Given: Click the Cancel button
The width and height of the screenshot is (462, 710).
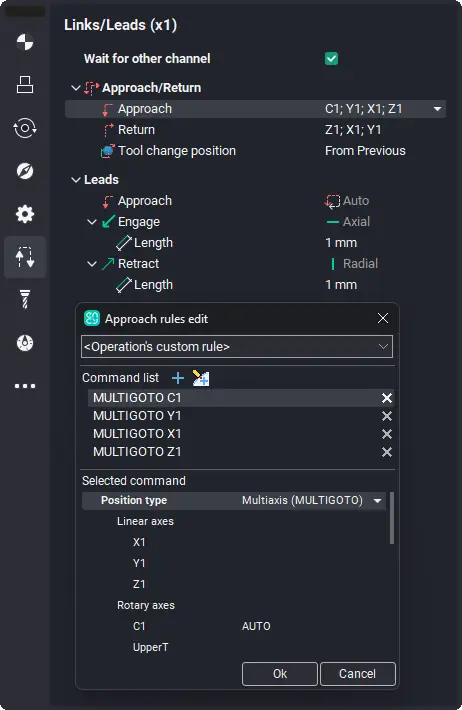Looking at the screenshot, I should point(358,674).
